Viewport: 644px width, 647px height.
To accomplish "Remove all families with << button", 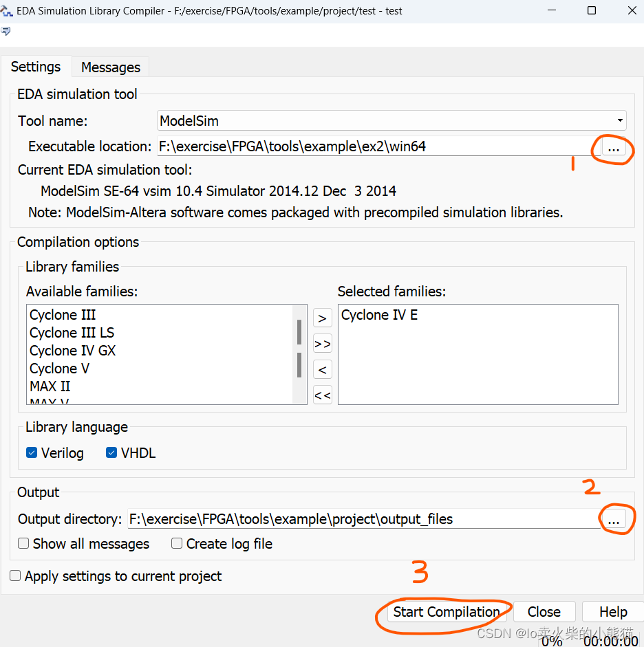I will point(322,395).
